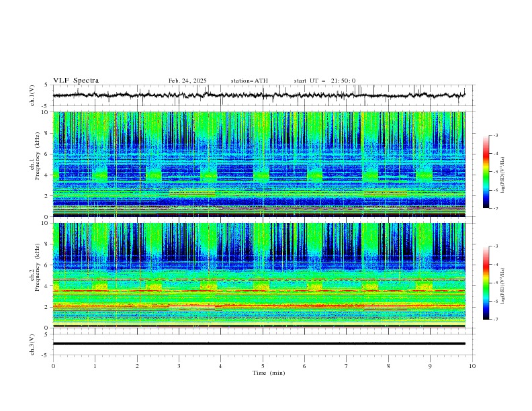
Task: Click time axis tick label "1"
Action: click(x=95, y=366)
